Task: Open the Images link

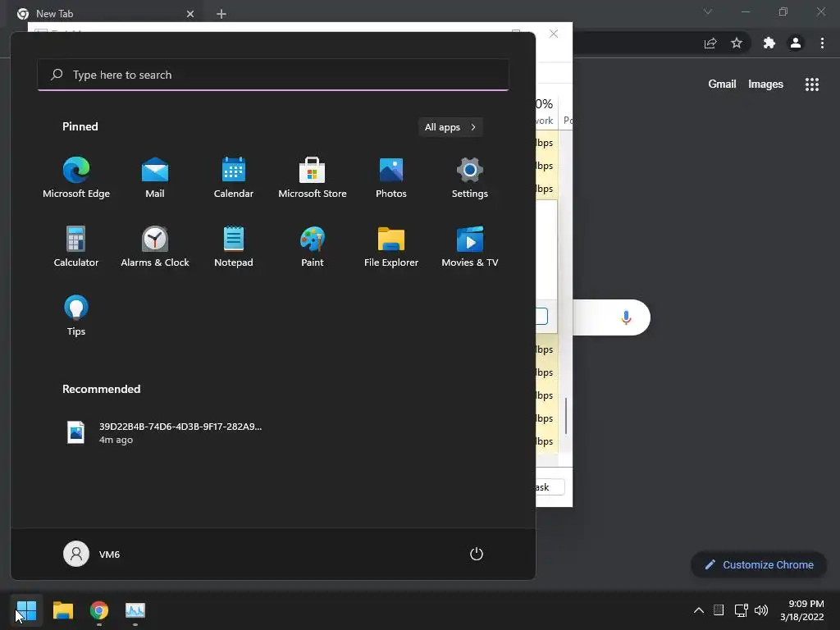Action: tap(765, 84)
